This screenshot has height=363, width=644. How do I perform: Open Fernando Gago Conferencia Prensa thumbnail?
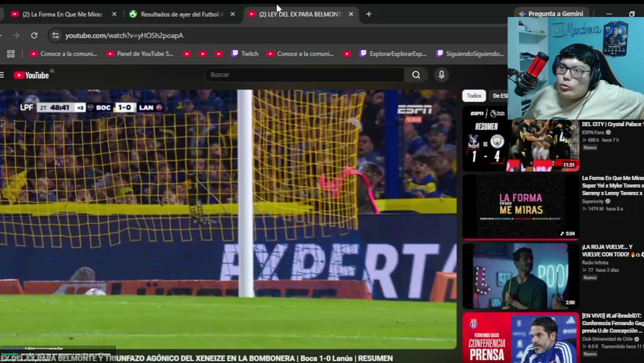[521, 337]
